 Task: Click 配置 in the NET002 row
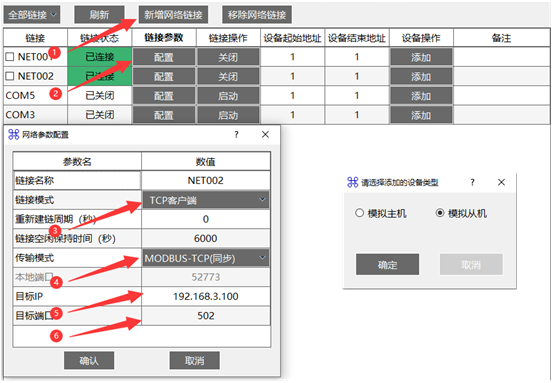pos(164,76)
